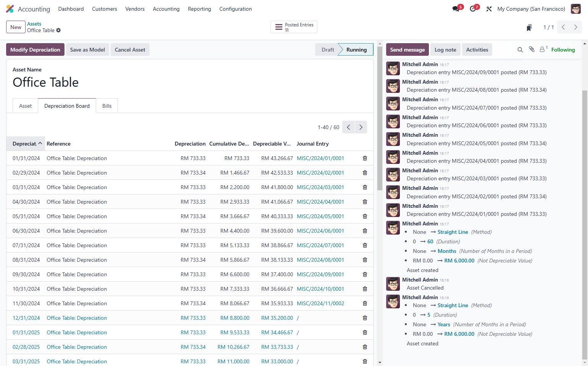Open the Customers menu
Viewport: 588px width, 366px height.
click(105, 9)
